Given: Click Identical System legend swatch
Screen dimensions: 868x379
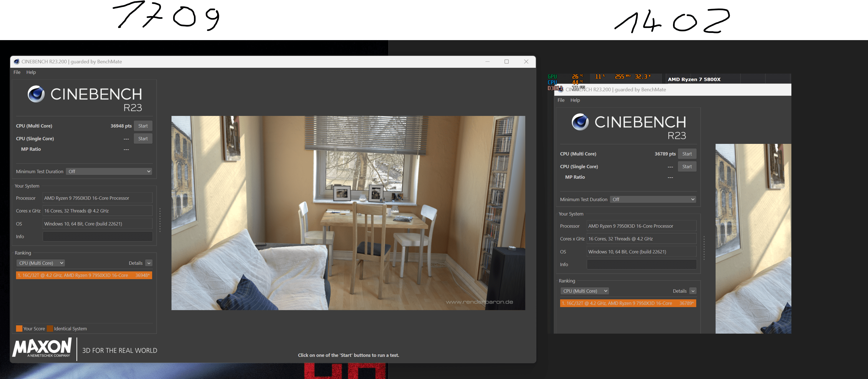Looking at the screenshot, I should [50, 328].
